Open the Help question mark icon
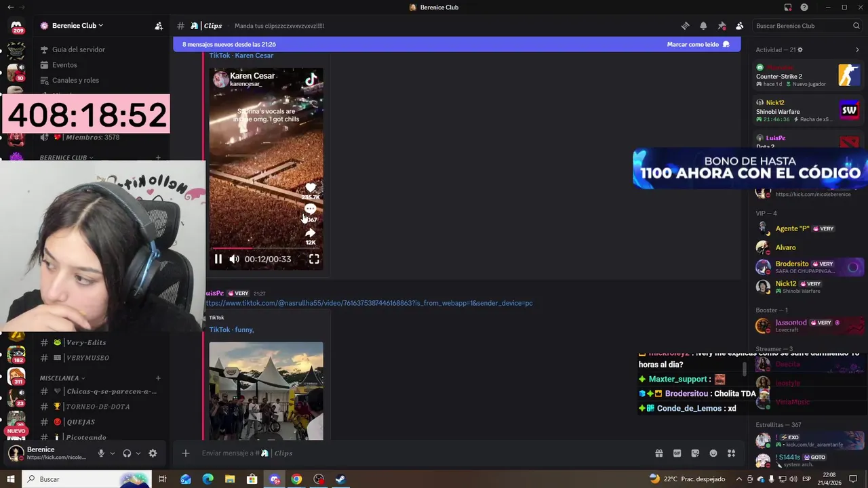 point(804,7)
